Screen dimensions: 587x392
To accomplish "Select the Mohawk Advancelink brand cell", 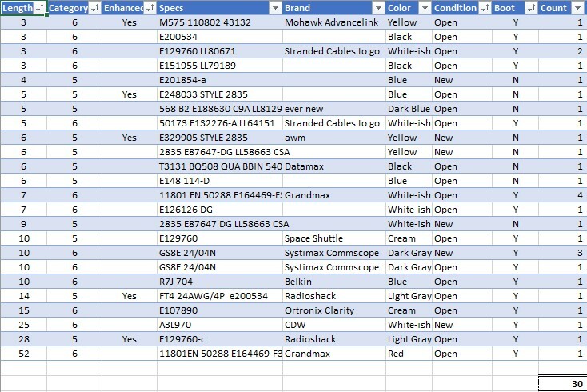I will (334, 22).
